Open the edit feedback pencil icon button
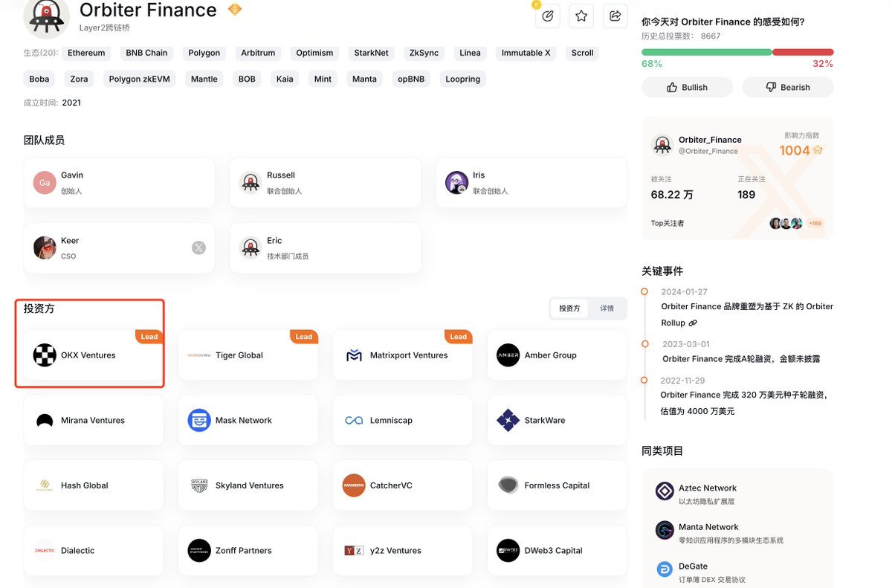 point(548,16)
